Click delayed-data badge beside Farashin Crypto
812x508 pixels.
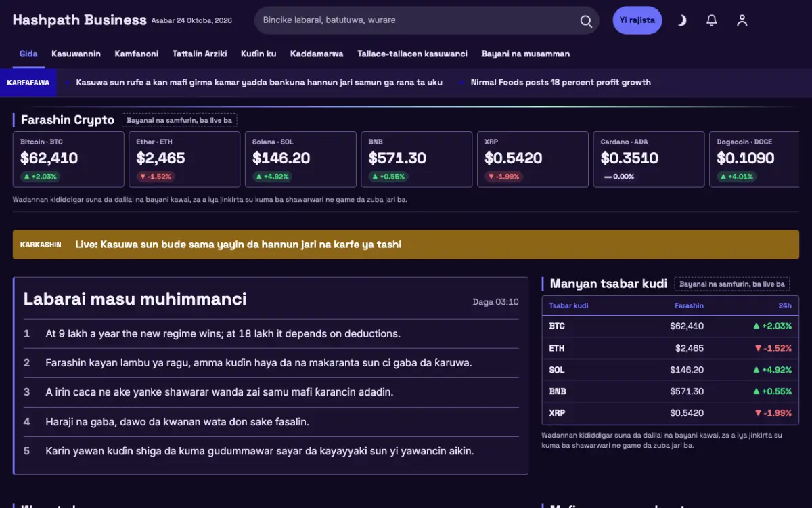click(x=179, y=121)
